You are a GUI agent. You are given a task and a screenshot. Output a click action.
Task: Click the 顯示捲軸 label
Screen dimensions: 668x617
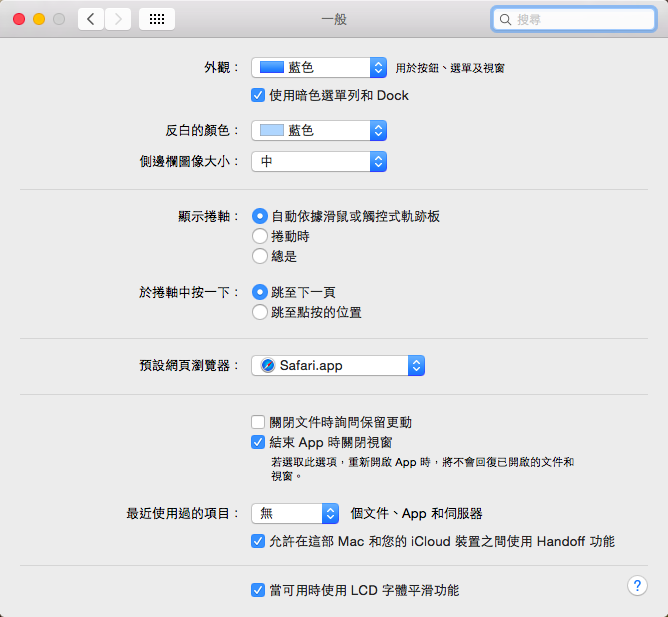(208, 216)
